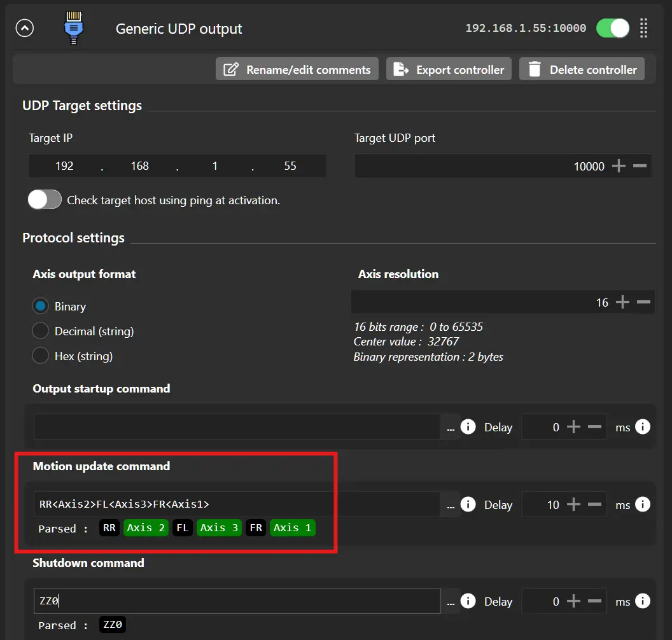Select Hex (string) output format
This screenshot has height=640, width=672.
point(40,356)
